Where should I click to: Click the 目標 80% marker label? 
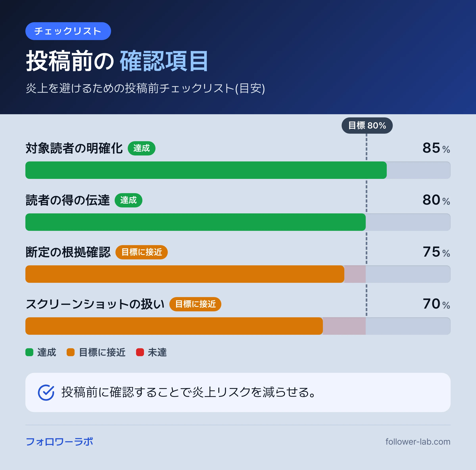pyautogui.click(x=367, y=126)
